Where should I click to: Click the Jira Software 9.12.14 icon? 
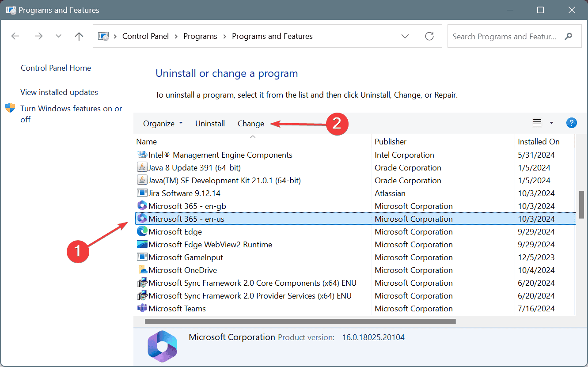[142, 193]
